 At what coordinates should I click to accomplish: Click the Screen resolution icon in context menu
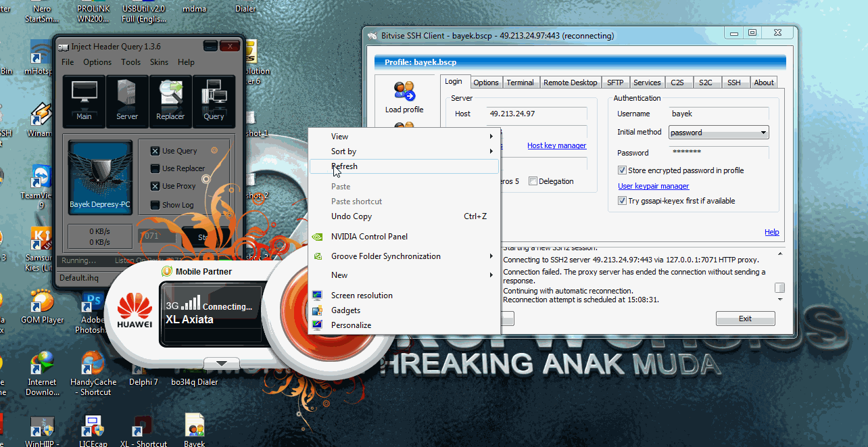tap(317, 296)
